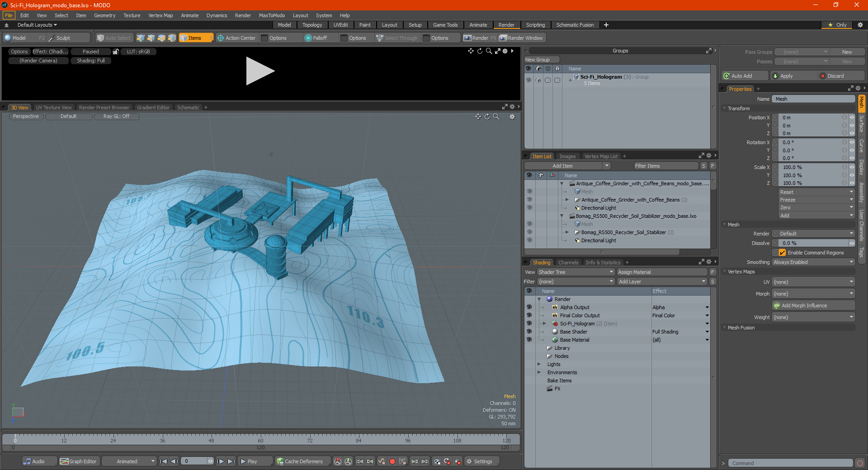Open 3D viewport gear settings

(512, 117)
